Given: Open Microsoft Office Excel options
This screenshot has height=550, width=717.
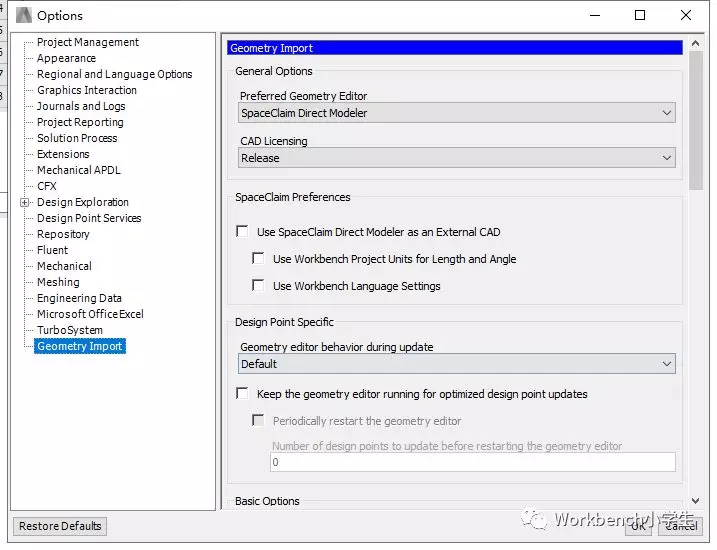Looking at the screenshot, I should point(90,314).
